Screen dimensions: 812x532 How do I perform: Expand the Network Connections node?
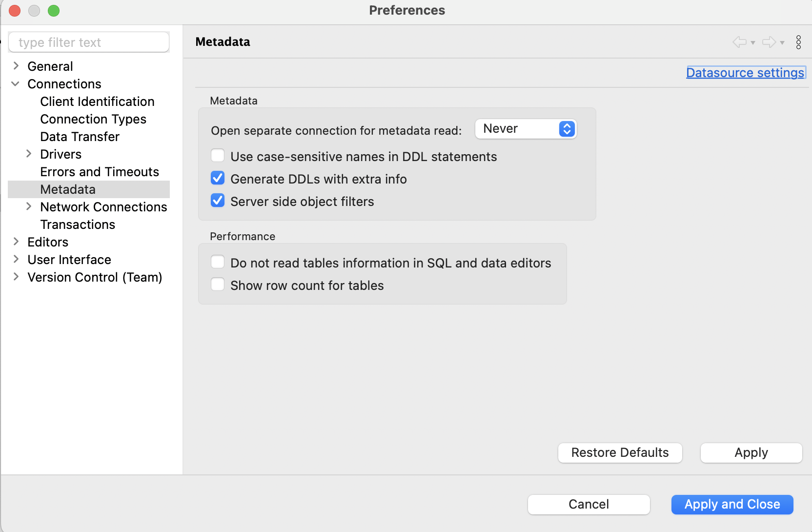[29, 206]
